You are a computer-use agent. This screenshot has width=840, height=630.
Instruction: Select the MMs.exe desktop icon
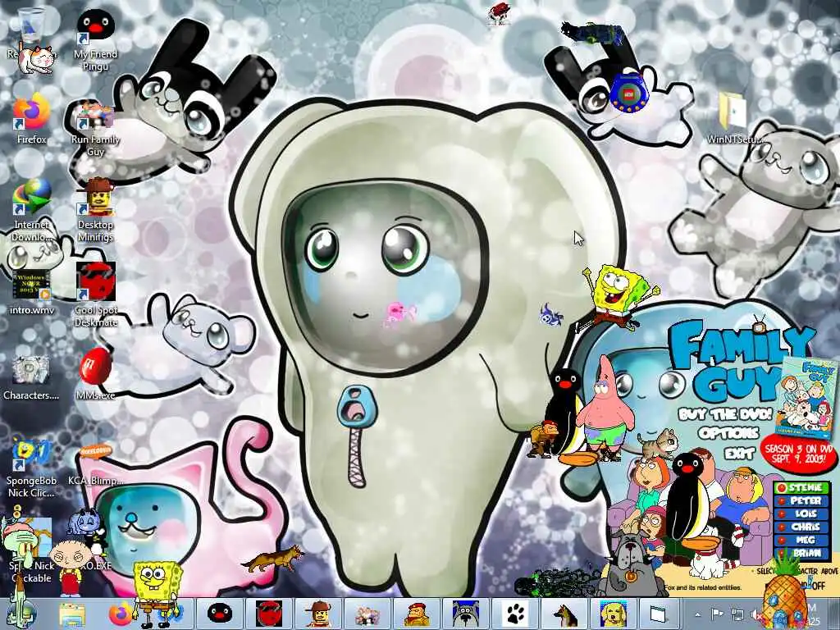click(95, 375)
